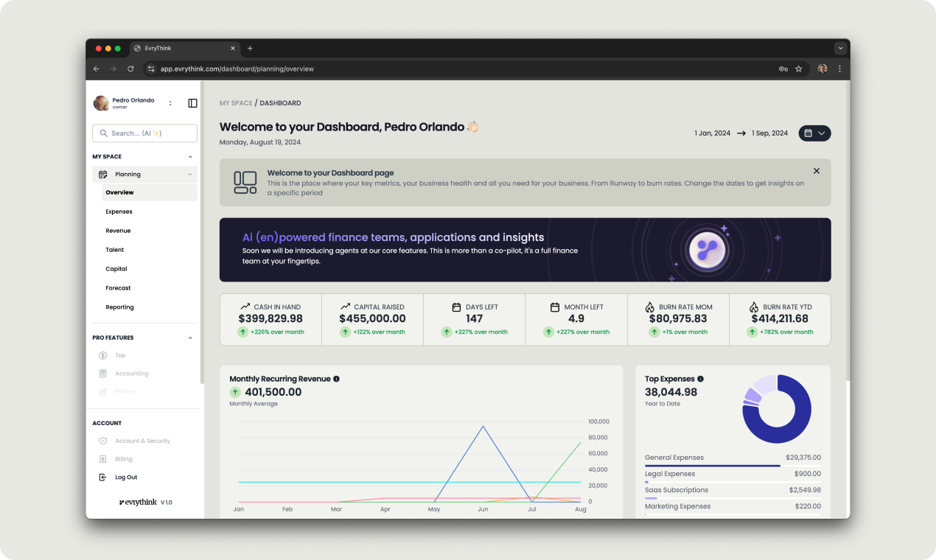936x560 pixels.
Task: Select Overview in the sidebar
Action: (150, 192)
